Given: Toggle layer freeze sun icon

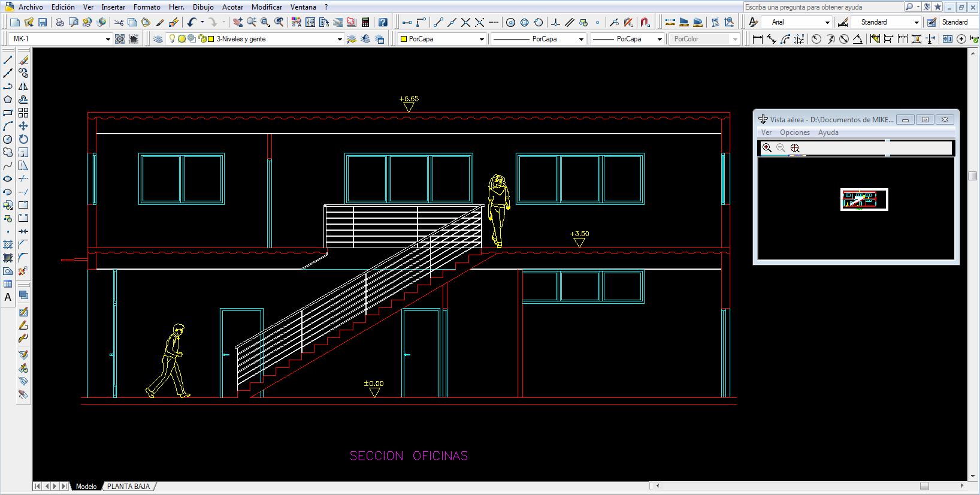Looking at the screenshot, I should pos(182,39).
